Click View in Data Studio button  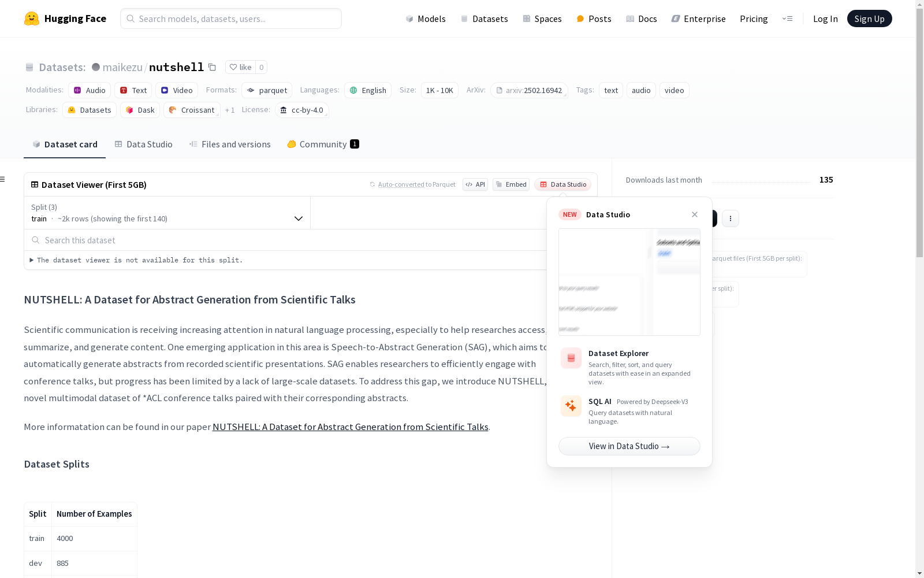coord(629,446)
